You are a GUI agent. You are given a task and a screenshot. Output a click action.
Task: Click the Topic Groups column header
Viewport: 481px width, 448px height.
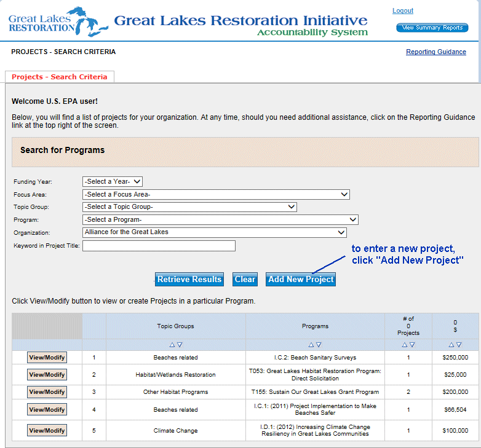pos(175,326)
